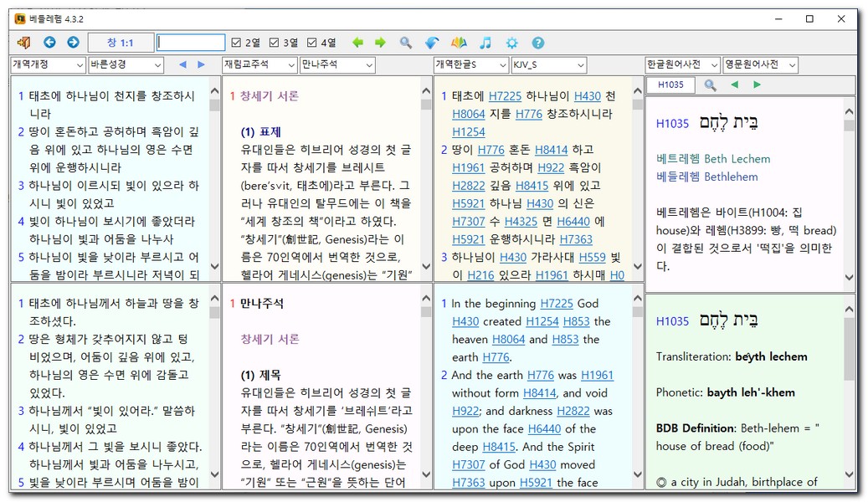
Task: Toggle the 3열 column checkbox
Action: coord(274,43)
